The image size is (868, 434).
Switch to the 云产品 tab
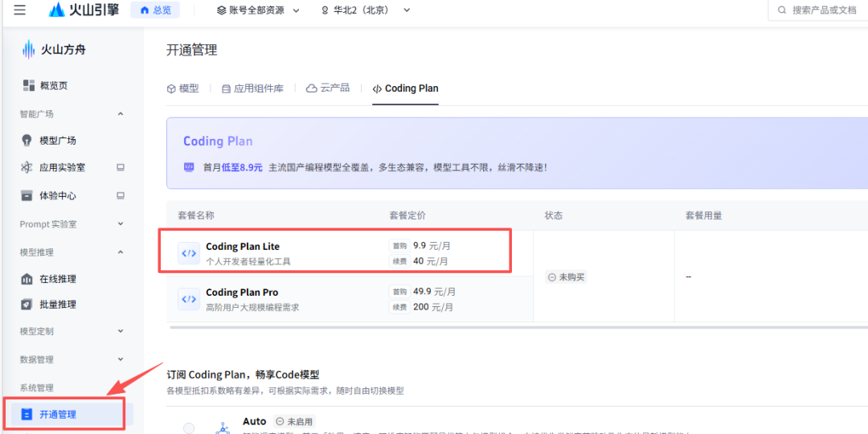tap(328, 88)
